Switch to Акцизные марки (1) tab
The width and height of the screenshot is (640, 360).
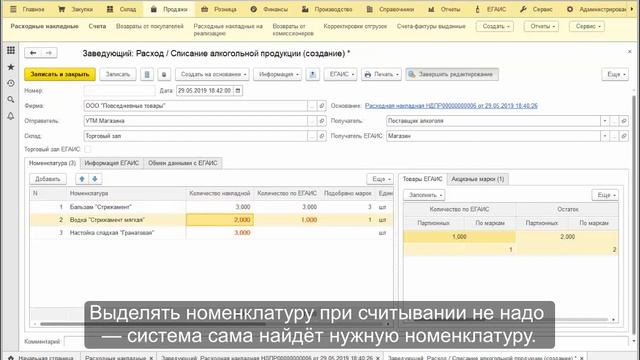coord(478,179)
